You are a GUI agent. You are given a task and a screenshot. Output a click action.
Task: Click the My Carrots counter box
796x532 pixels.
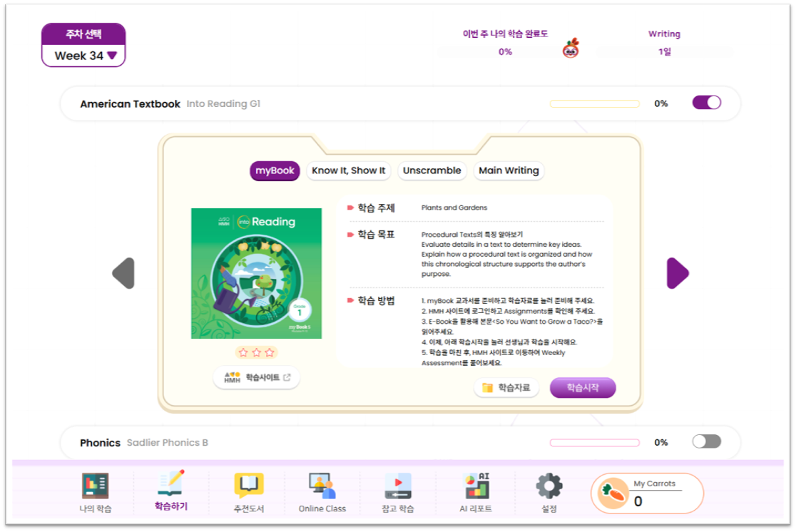(647, 493)
